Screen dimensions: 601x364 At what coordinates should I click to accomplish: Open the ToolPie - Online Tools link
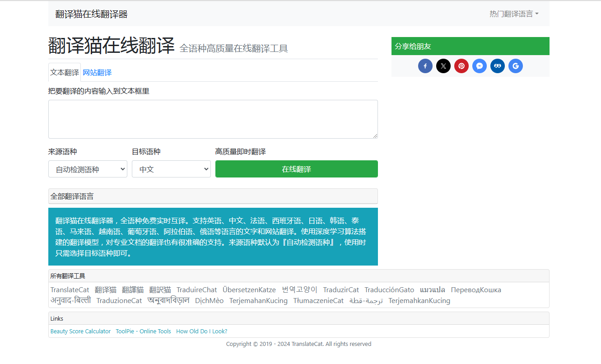coord(143,331)
